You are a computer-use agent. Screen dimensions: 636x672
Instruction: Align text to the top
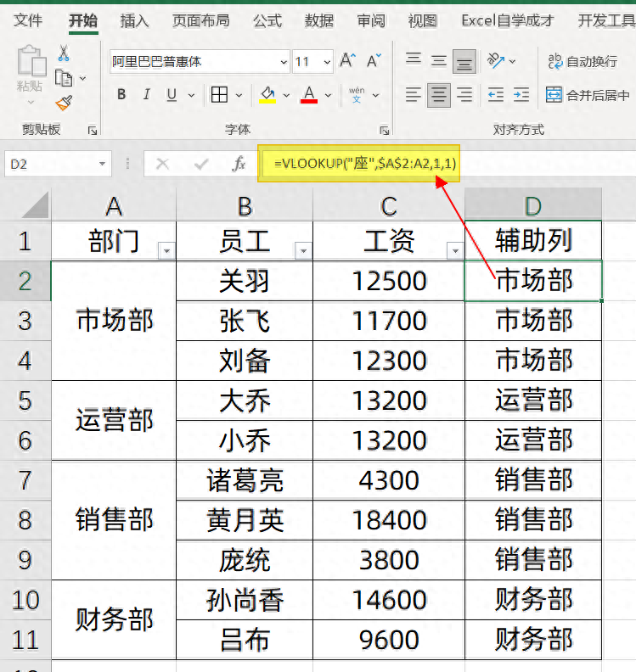click(x=414, y=59)
